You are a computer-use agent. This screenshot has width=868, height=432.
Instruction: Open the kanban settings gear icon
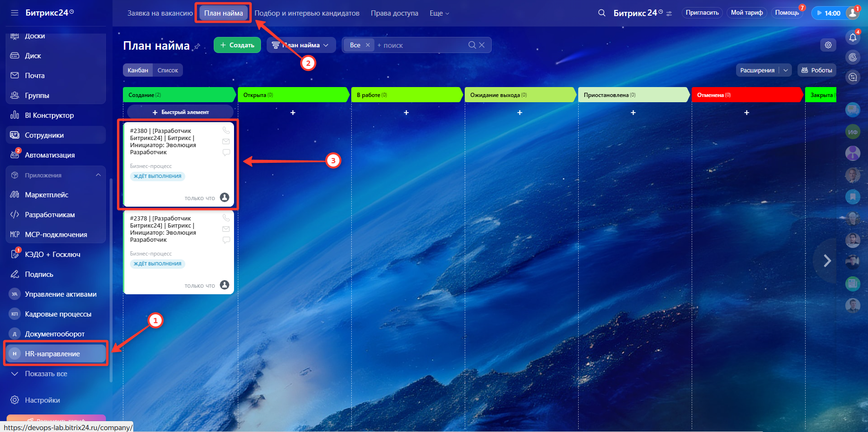(x=828, y=45)
